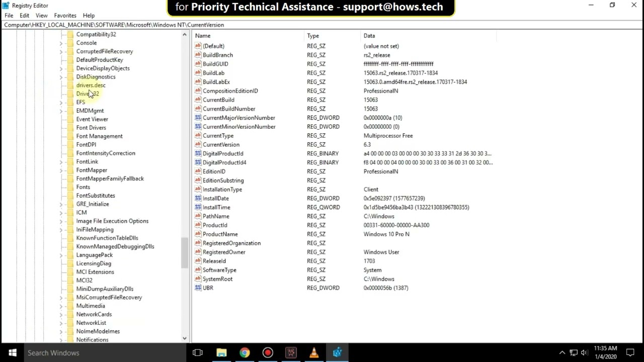Click the 'Windows 10 Pro N' data cell

tap(386, 234)
